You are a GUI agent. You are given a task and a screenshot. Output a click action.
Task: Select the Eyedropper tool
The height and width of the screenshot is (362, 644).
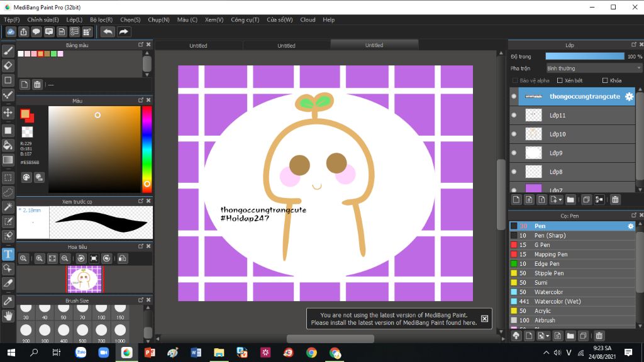[x=8, y=301]
